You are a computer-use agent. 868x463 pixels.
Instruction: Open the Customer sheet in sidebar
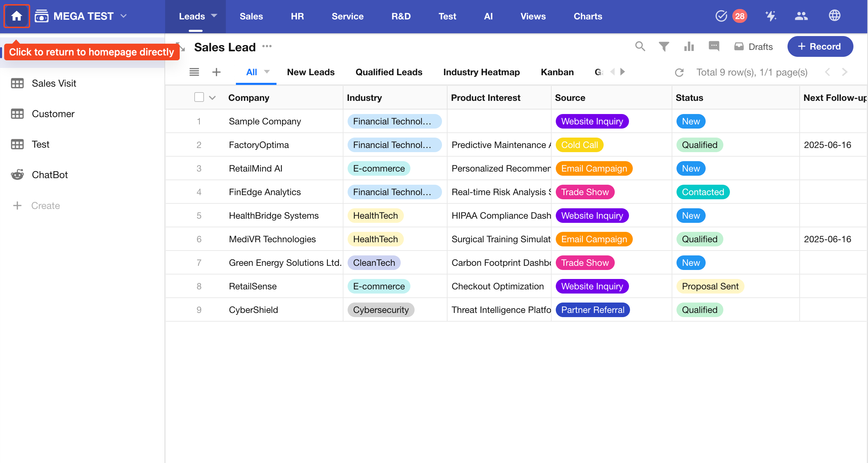53,114
